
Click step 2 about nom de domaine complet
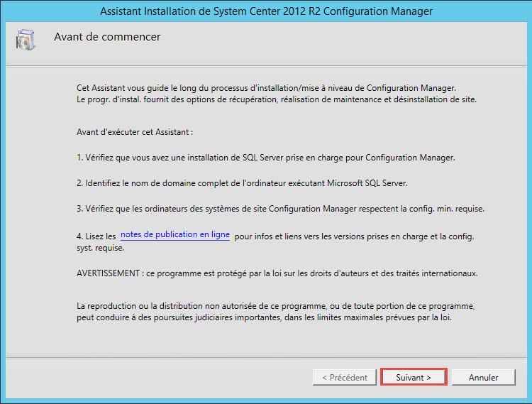click(x=242, y=183)
